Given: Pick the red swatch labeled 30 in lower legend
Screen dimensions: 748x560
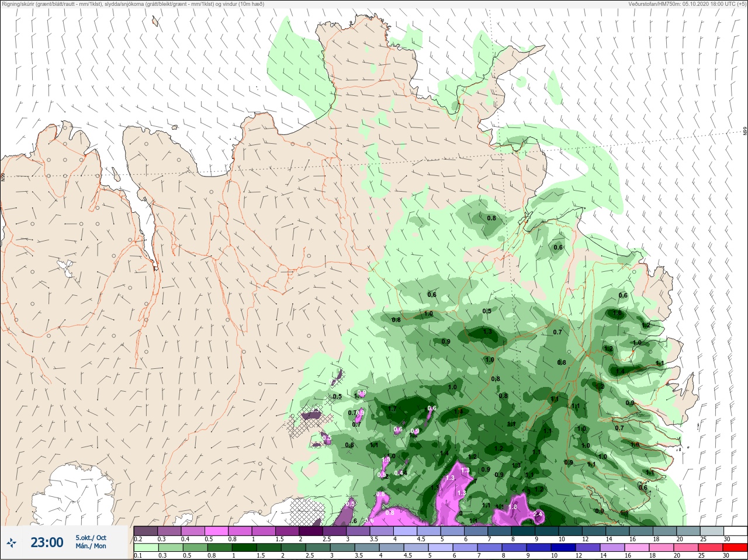Looking at the screenshot, I should [x=735, y=547].
